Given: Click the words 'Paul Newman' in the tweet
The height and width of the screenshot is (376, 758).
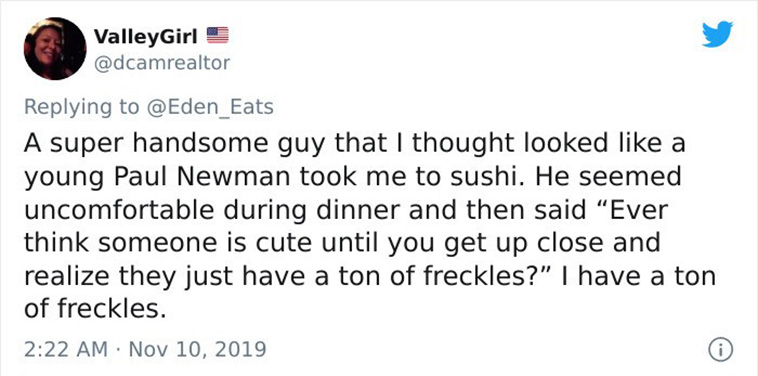Looking at the screenshot, I should [204, 177].
